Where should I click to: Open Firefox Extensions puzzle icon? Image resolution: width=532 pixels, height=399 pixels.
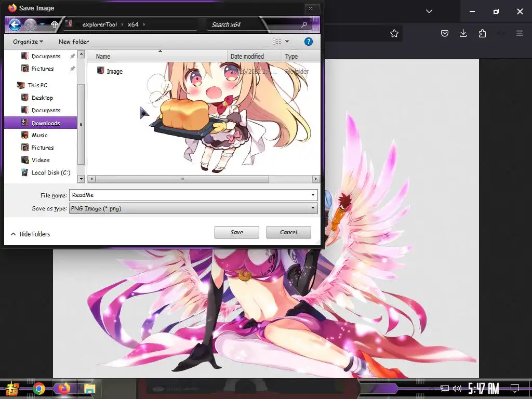click(482, 33)
